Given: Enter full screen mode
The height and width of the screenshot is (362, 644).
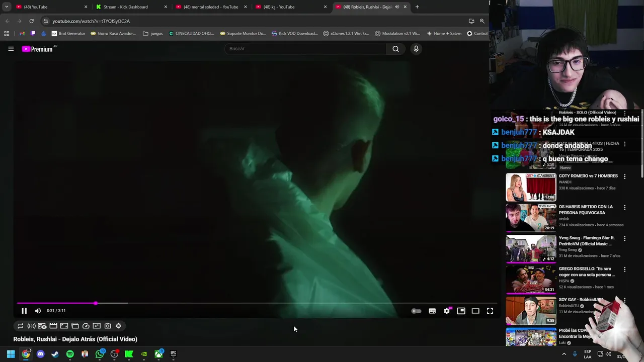Looking at the screenshot, I should [x=490, y=311].
